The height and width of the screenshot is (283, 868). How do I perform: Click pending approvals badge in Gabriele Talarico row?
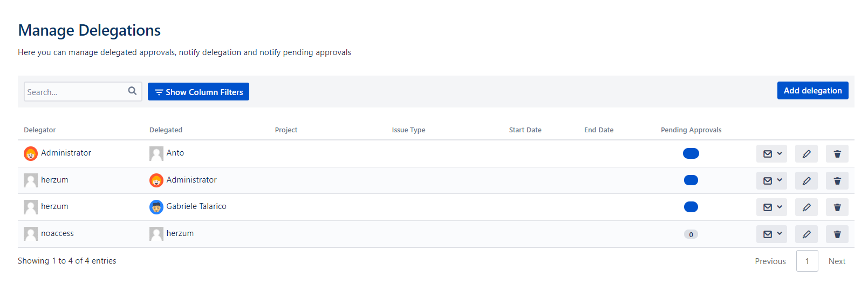(x=691, y=207)
